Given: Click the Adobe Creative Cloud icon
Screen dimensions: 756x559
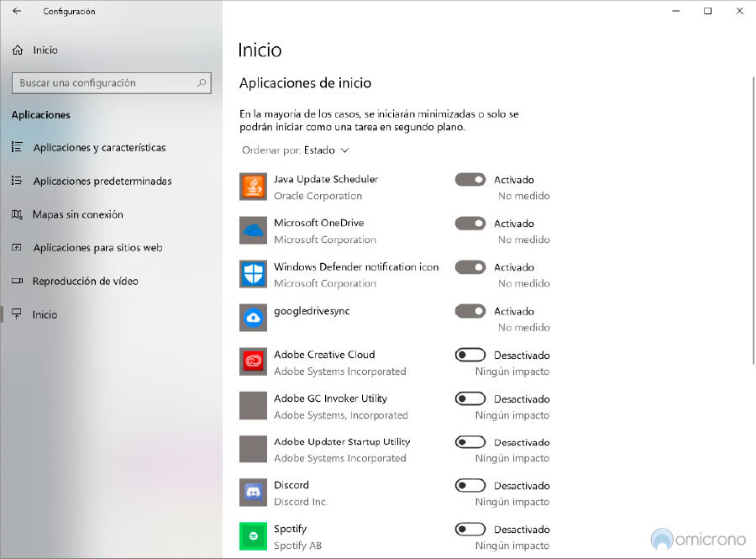Looking at the screenshot, I should [253, 361].
